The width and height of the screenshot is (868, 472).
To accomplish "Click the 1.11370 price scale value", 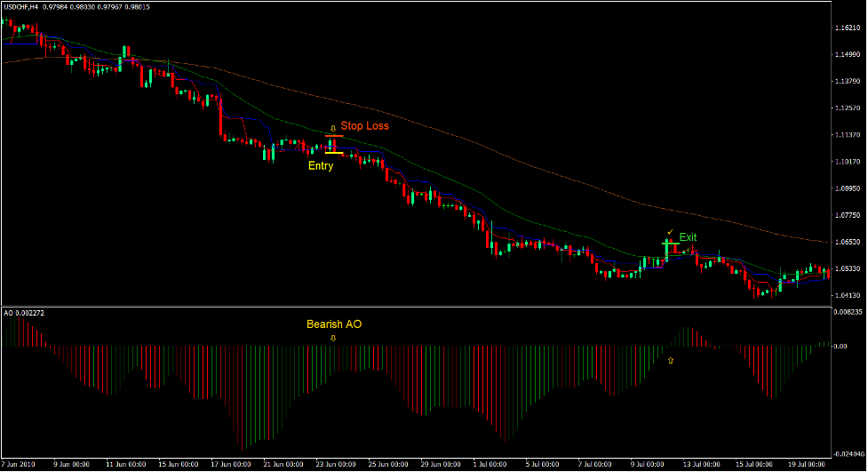I will click(x=848, y=134).
